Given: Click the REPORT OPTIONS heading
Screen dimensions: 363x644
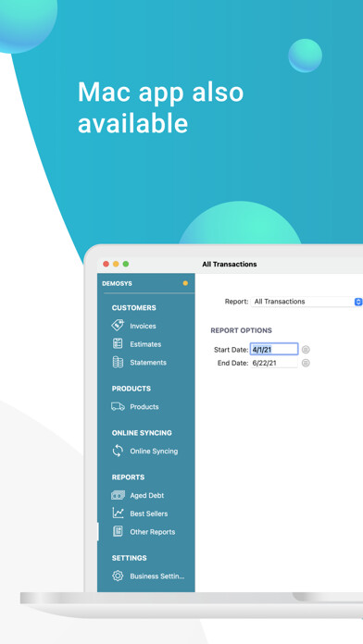Looking at the screenshot, I should [x=242, y=330].
